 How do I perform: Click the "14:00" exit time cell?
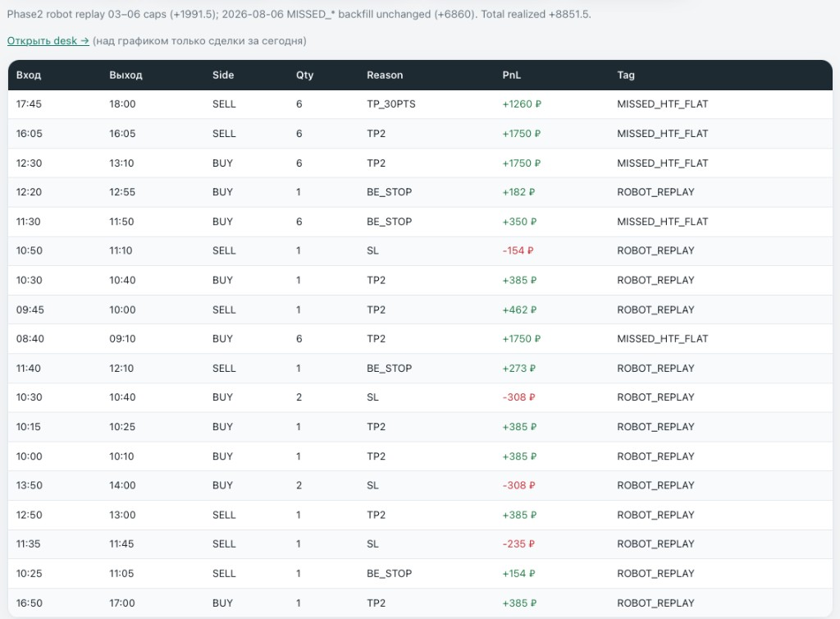click(x=122, y=485)
